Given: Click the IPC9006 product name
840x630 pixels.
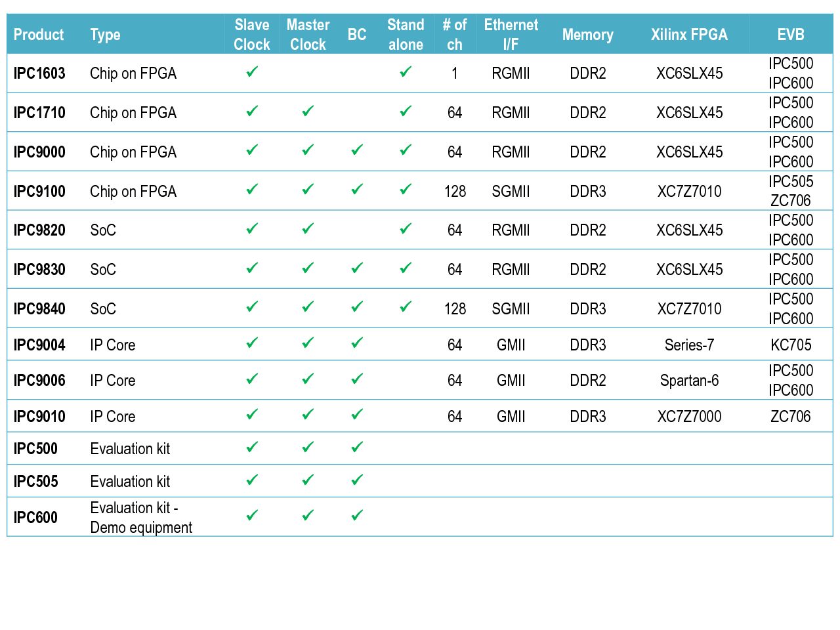Looking at the screenshot, I should (39, 380).
